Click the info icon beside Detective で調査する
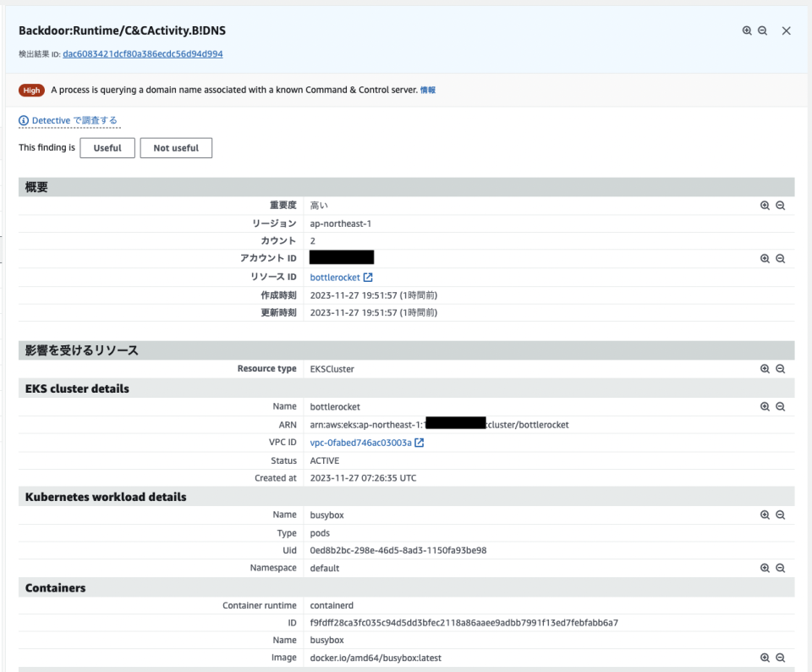 (23, 120)
